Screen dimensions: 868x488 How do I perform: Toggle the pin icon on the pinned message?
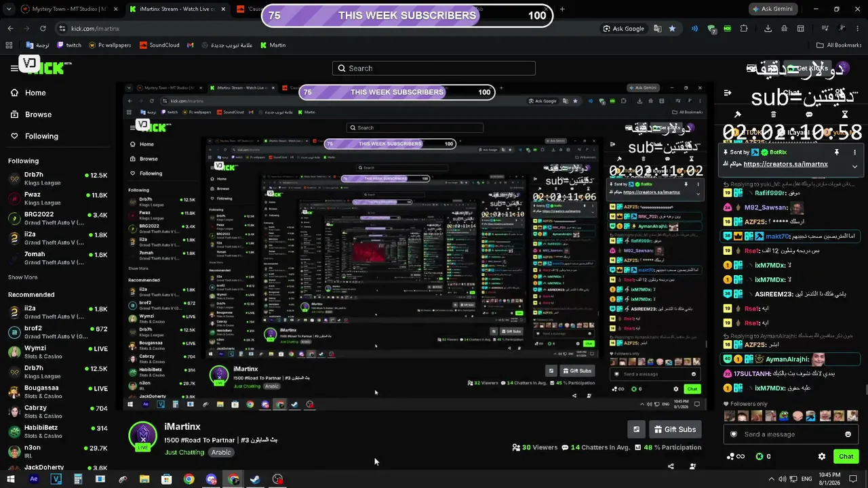(x=837, y=152)
